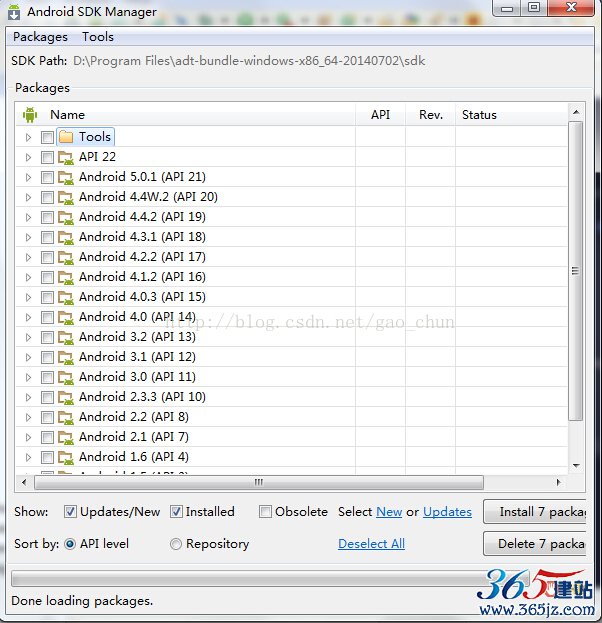Image resolution: width=602 pixels, height=623 pixels.
Task: Click the Android 2.1 (API 7) folder icon
Action: (66, 437)
